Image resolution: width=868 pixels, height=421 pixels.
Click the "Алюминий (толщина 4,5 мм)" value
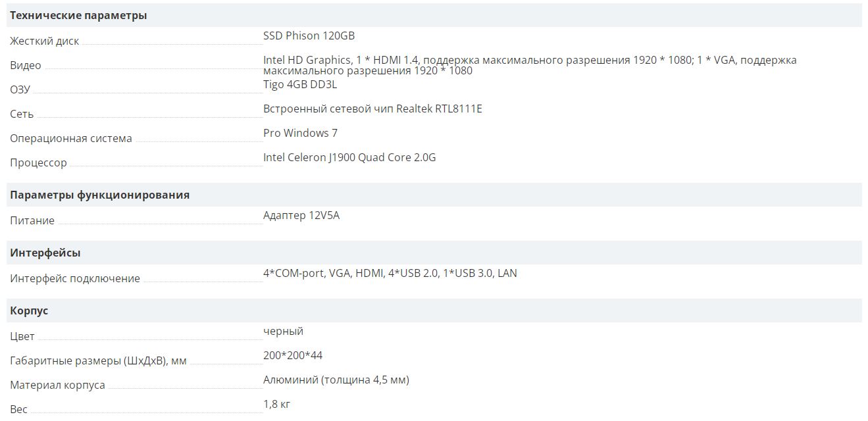coord(336,380)
